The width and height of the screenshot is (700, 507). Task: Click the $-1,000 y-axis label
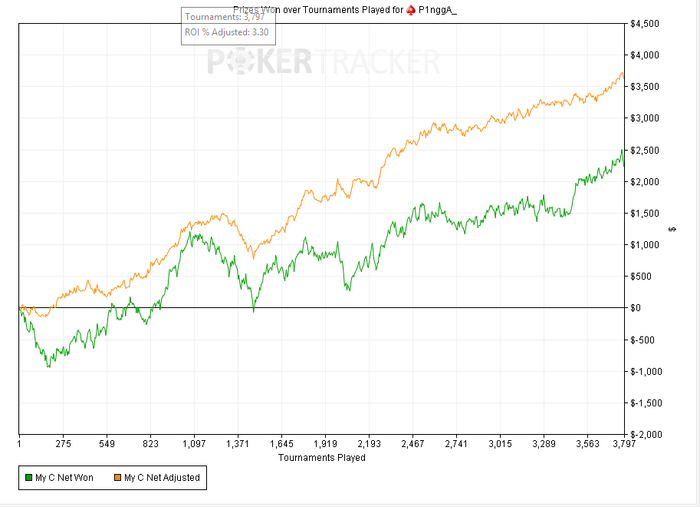pos(646,371)
